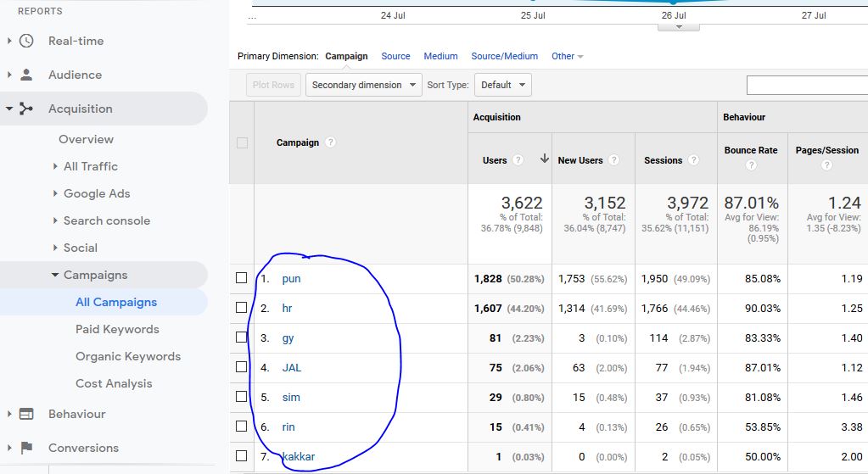868x474 pixels.
Task: Sort by New Users column header
Action: click(x=580, y=160)
